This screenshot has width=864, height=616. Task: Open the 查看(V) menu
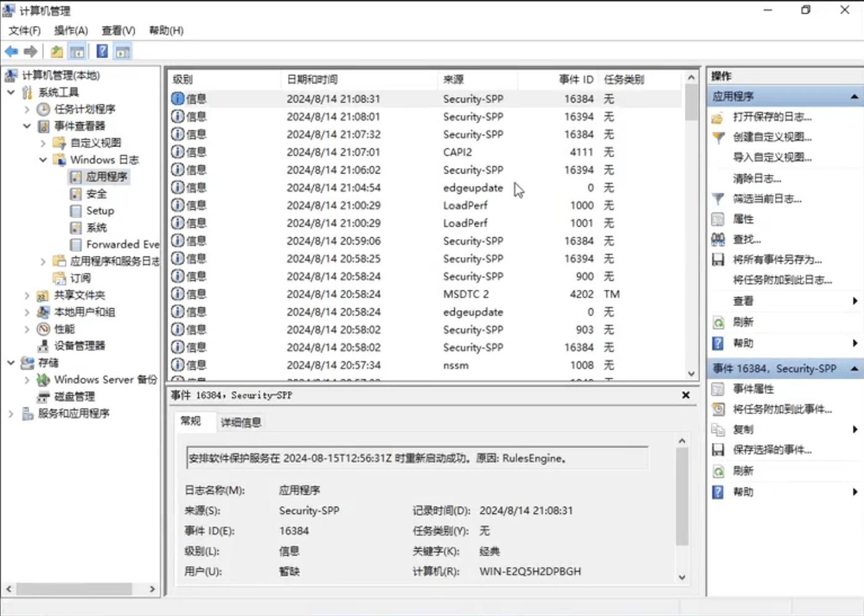click(119, 30)
